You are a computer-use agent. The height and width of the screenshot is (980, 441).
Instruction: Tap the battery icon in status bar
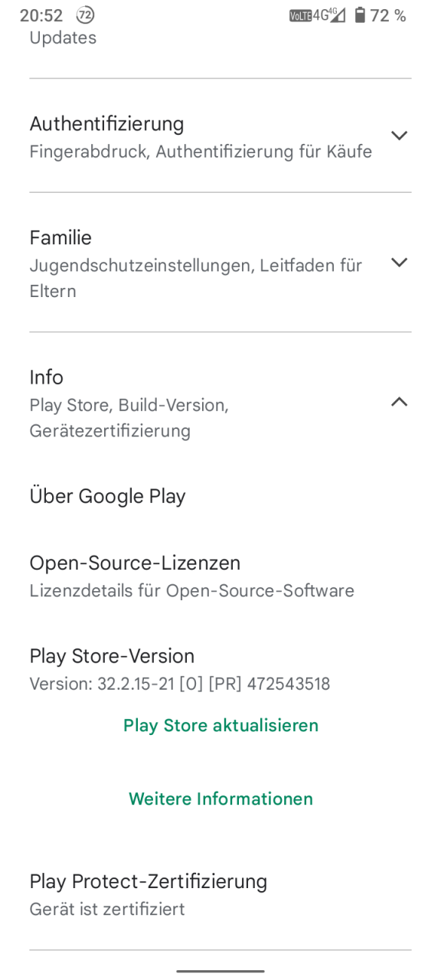(360, 15)
